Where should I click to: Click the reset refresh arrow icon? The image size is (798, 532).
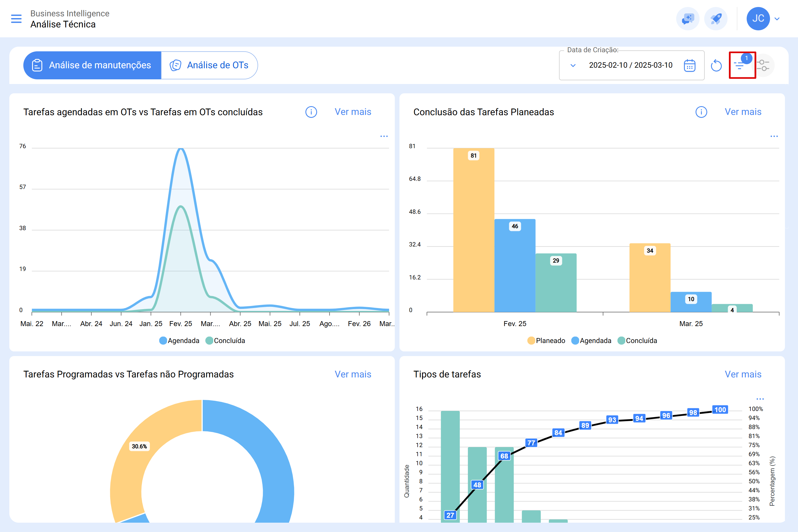(x=716, y=66)
